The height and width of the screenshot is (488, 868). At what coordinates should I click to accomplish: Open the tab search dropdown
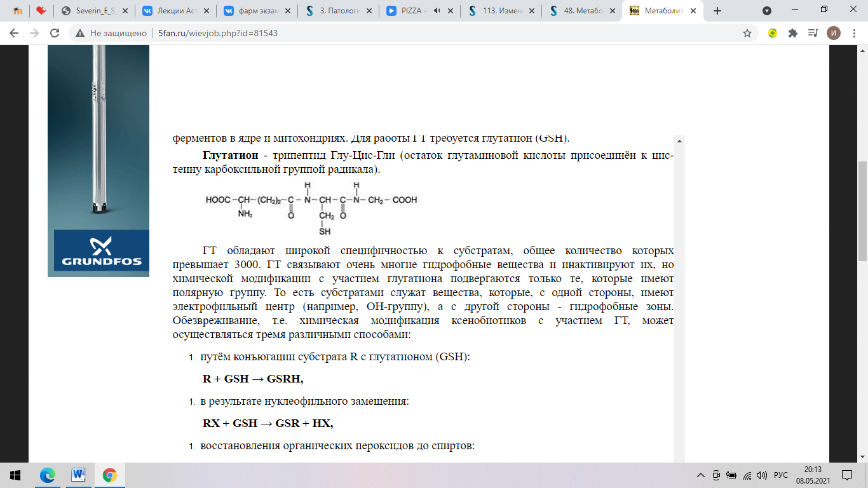coord(767,11)
